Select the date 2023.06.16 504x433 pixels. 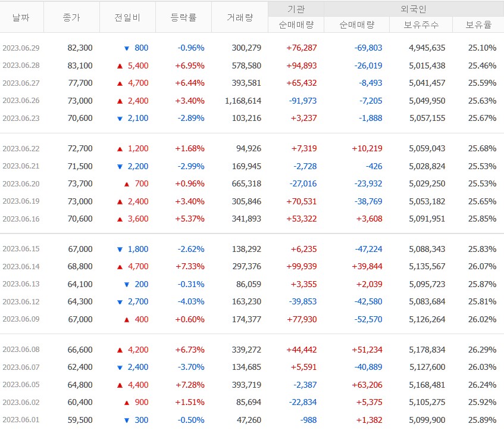(x=21, y=219)
